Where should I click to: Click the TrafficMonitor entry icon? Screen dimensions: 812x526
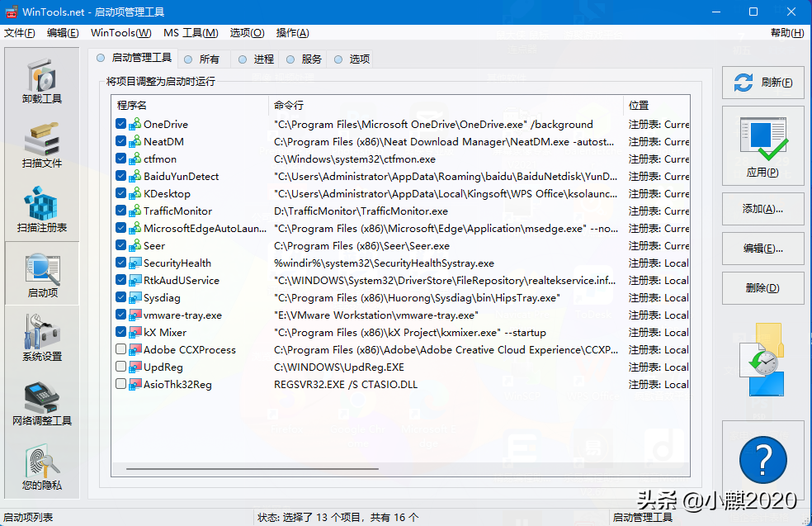[x=135, y=211]
